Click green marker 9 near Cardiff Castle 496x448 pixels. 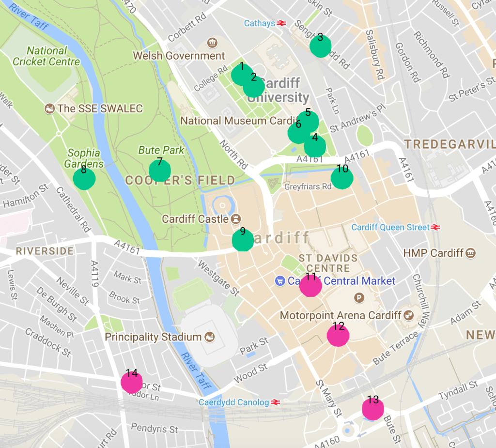tap(243, 240)
